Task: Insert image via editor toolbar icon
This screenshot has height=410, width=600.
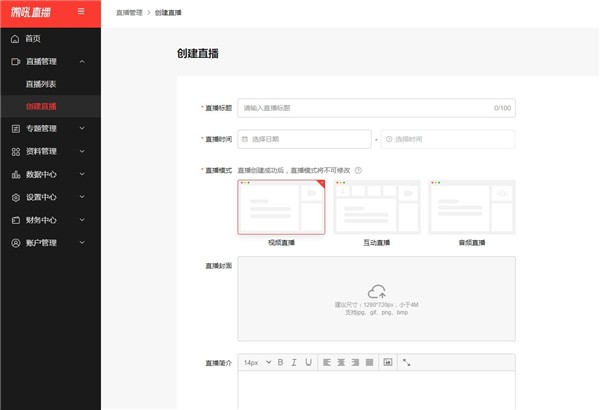Action: tap(388, 362)
